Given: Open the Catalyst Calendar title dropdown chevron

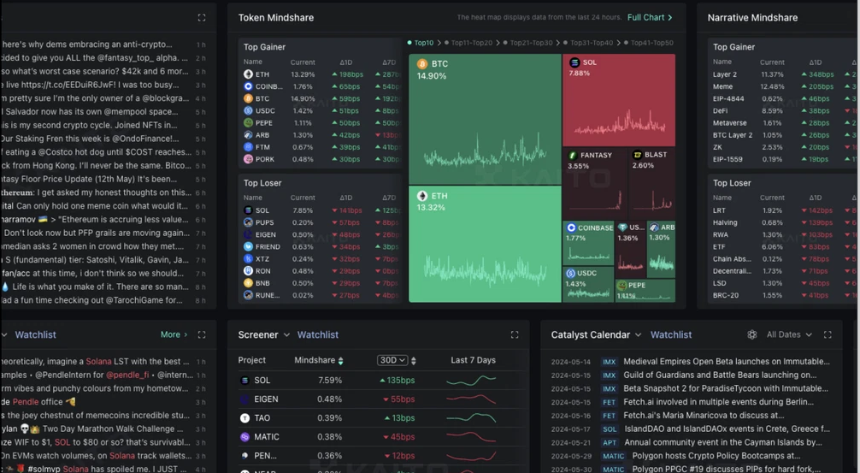Looking at the screenshot, I should point(638,335).
